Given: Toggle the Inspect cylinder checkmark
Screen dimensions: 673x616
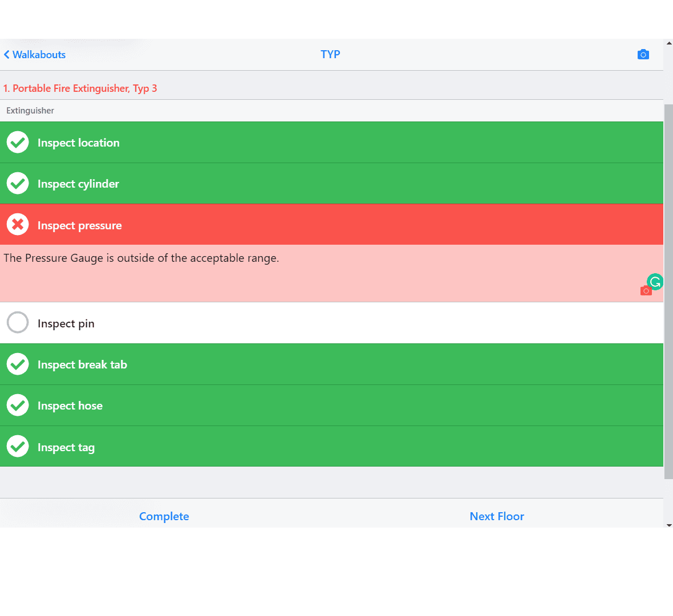Looking at the screenshot, I should [x=18, y=184].
